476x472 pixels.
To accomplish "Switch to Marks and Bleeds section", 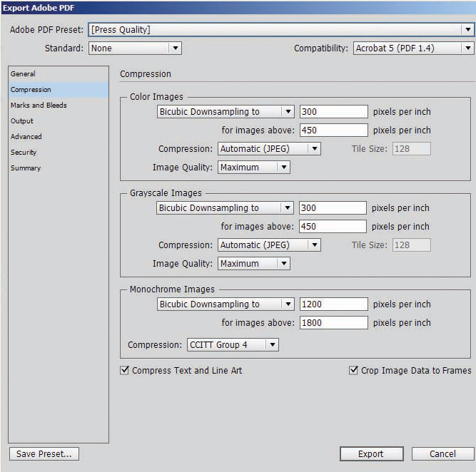I will (39, 106).
